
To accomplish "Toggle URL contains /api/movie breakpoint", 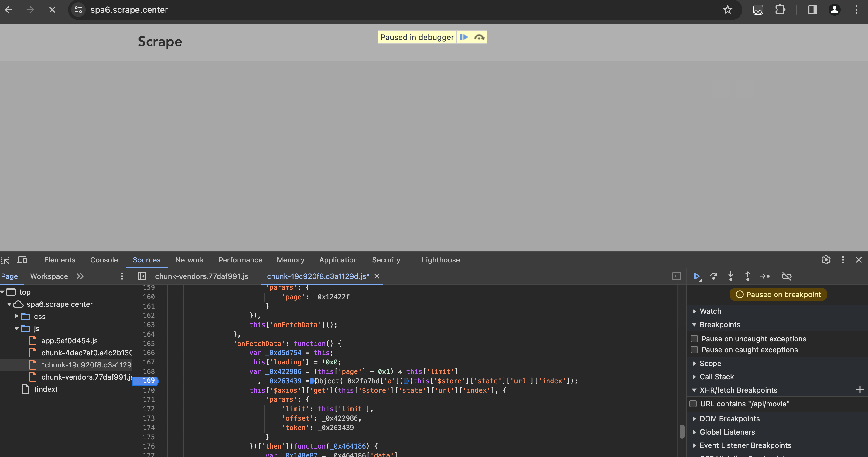I will [693, 403].
